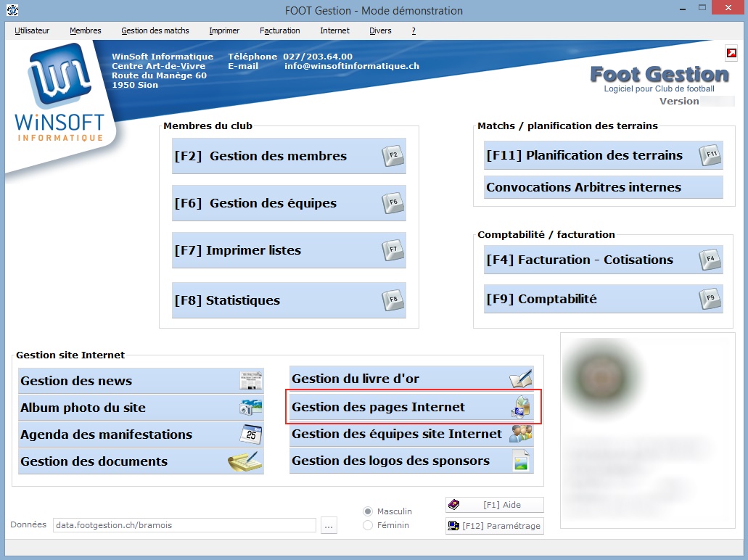Open Gestion des logos des sponsors
Viewport: 748px width, 560px height.
(x=411, y=461)
